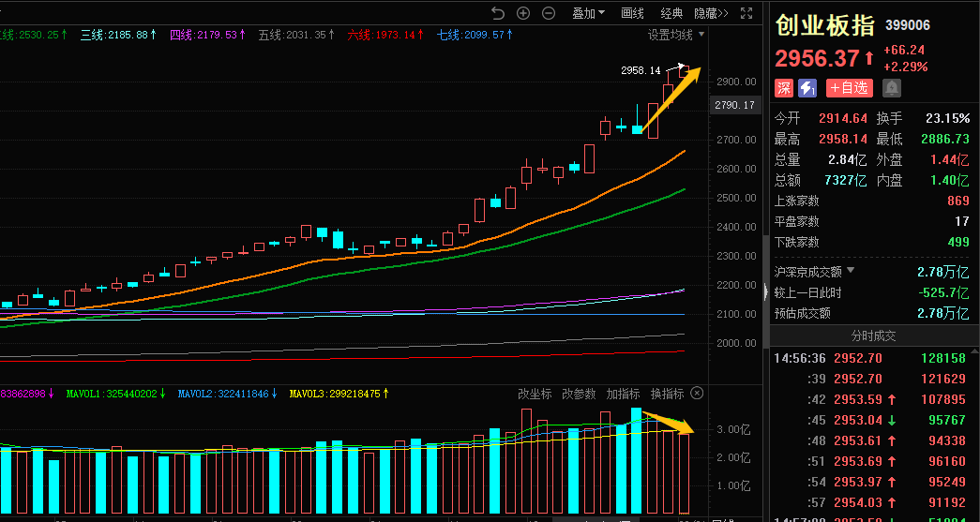The height and width of the screenshot is (522, 980).
Task: Open the 叠加 overlay dropdown
Action: 588,13
